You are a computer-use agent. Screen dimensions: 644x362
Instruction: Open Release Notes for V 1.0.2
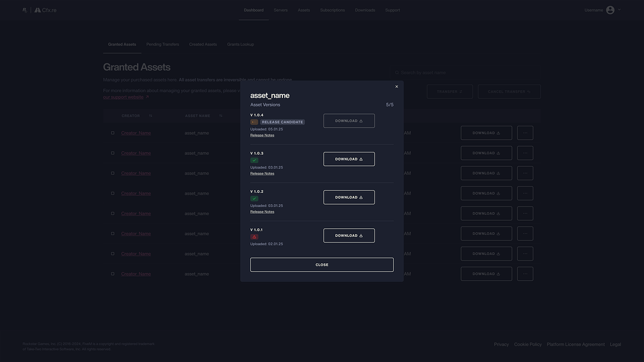(262, 211)
